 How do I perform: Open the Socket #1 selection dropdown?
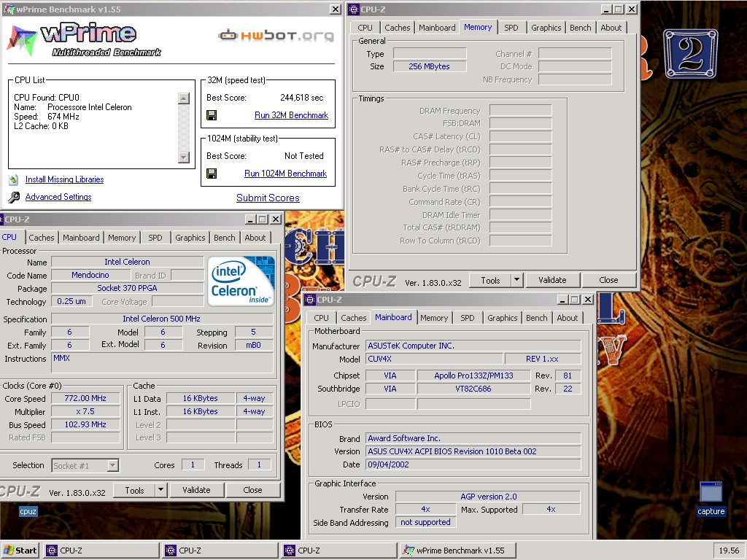tap(112, 465)
